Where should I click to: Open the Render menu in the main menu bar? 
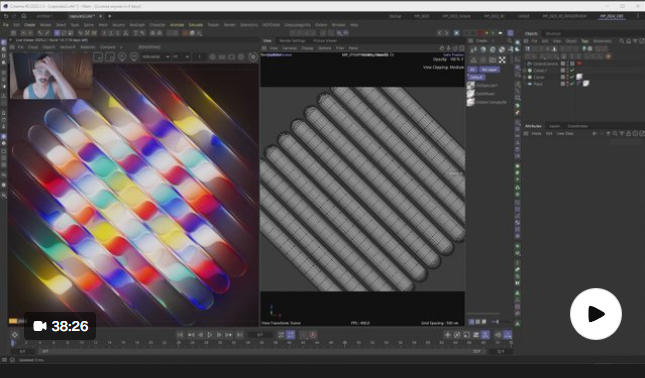point(230,25)
